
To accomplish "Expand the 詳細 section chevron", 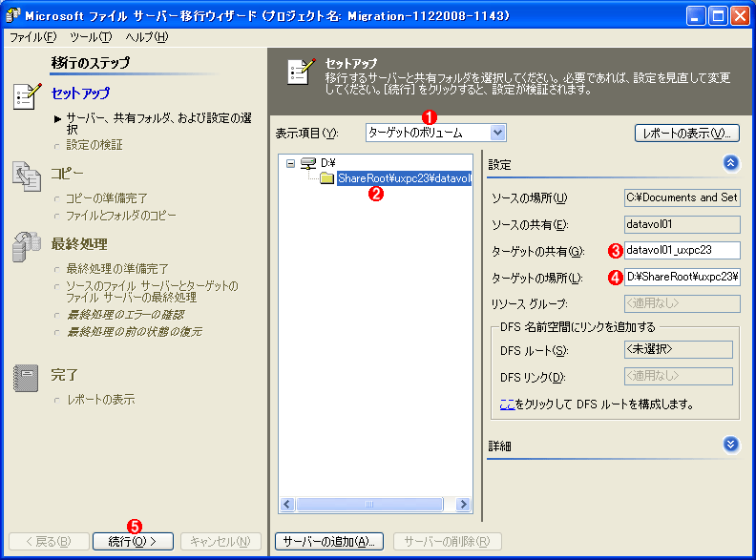I will tap(730, 445).
